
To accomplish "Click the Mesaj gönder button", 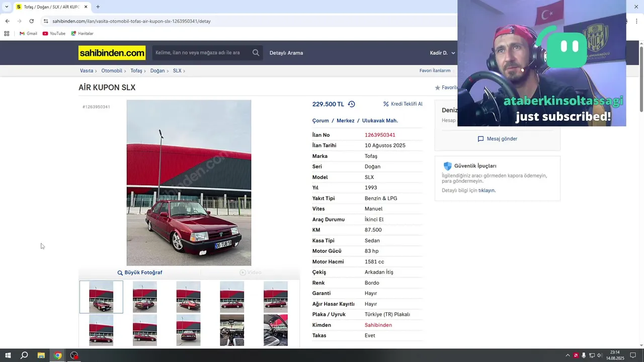I will point(497,139).
